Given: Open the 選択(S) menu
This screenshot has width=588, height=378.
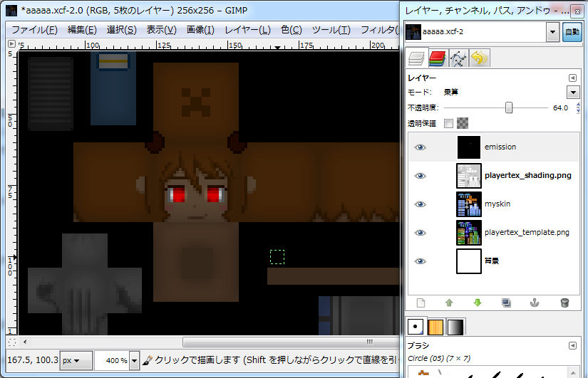Looking at the screenshot, I should [x=121, y=30].
